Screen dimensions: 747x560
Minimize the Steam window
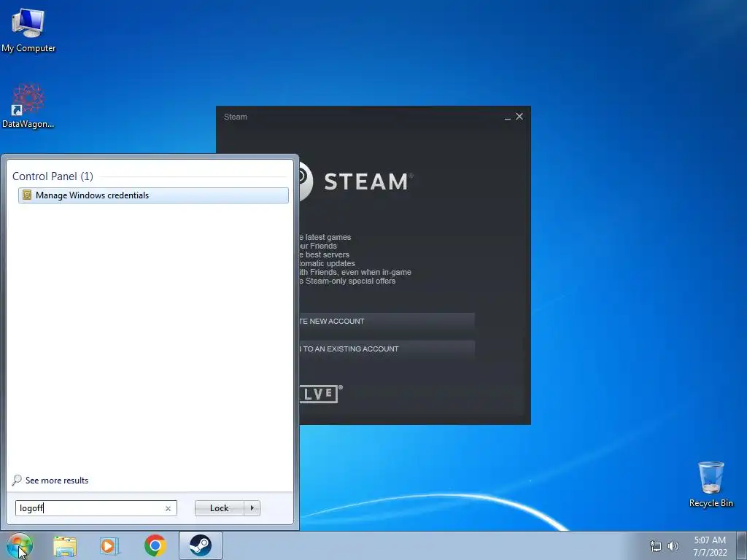(x=508, y=117)
